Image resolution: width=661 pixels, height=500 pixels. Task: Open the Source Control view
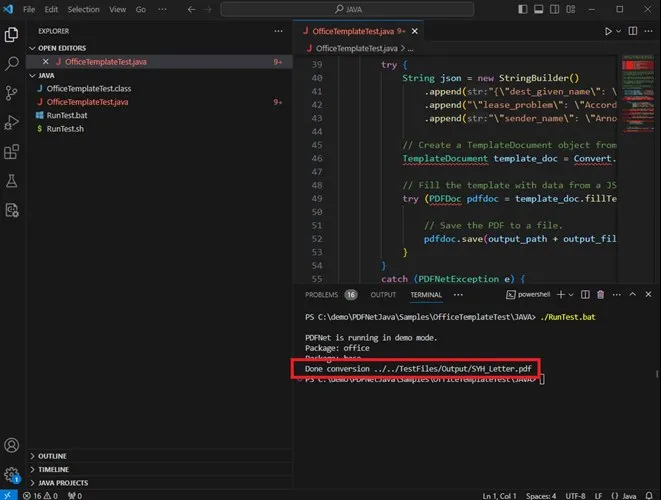click(12, 93)
